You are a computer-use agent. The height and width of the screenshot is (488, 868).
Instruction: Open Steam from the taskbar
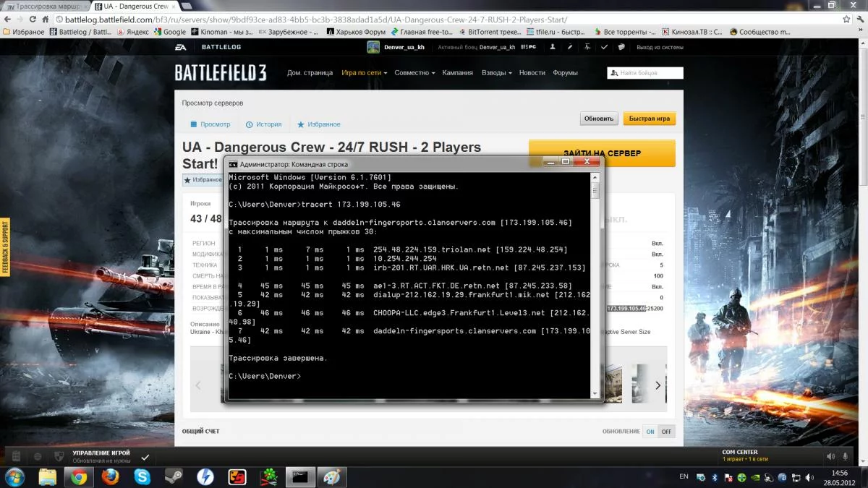coord(174,477)
